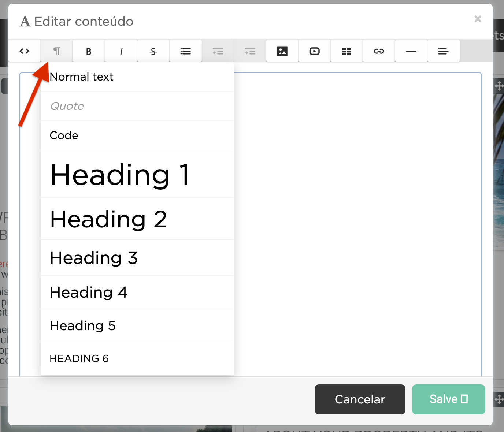Save changes with the Salve button
The height and width of the screenshot is (432, 504).
point(448,399)
